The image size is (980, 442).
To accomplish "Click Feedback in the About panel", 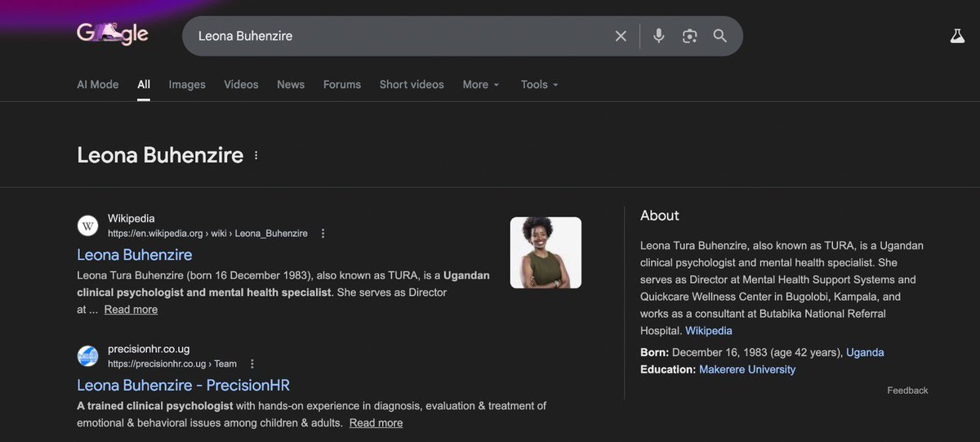I will pyautogui.click(x=907, y=391).
